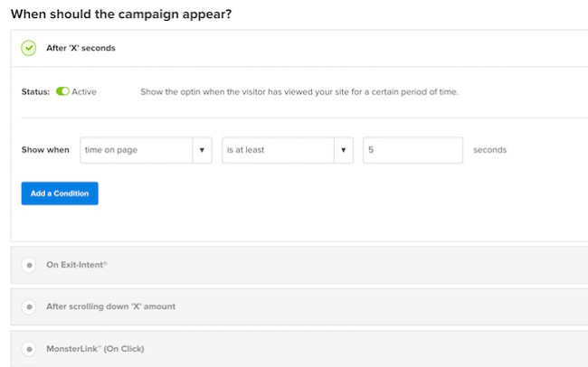This screenshot has height=367, width=588.
Task: Select the On Exit-Intent radio circle
Action: coord(29,265)
